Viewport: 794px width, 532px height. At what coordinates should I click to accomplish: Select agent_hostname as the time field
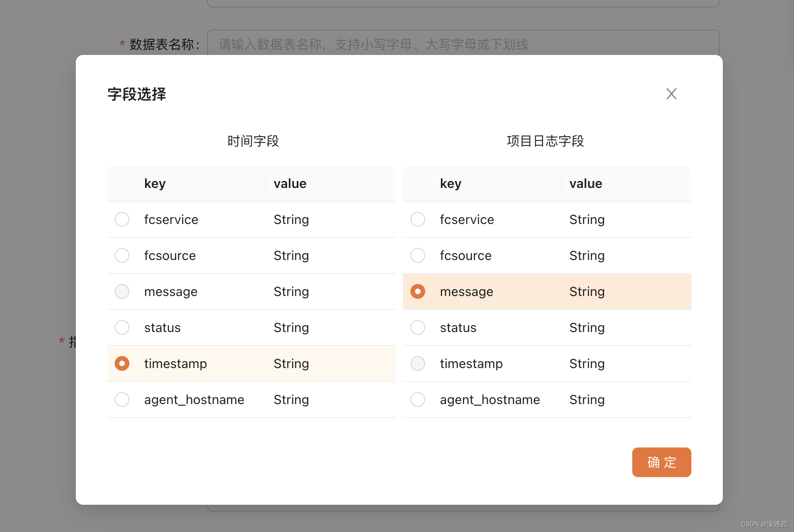pos(122,399)
